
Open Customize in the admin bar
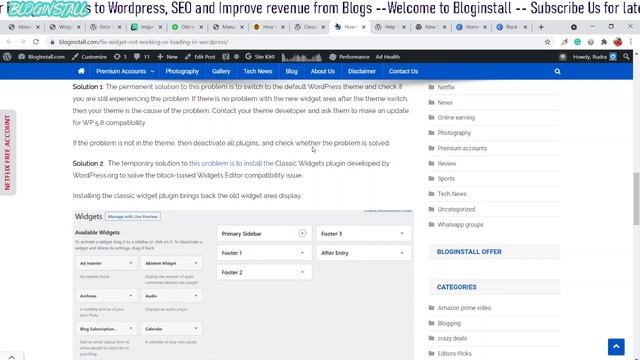pos(89,57)
